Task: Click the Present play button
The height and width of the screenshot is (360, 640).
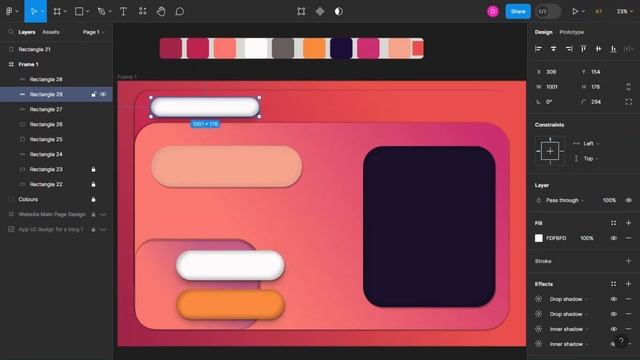Action: click(x=575, y=11)
